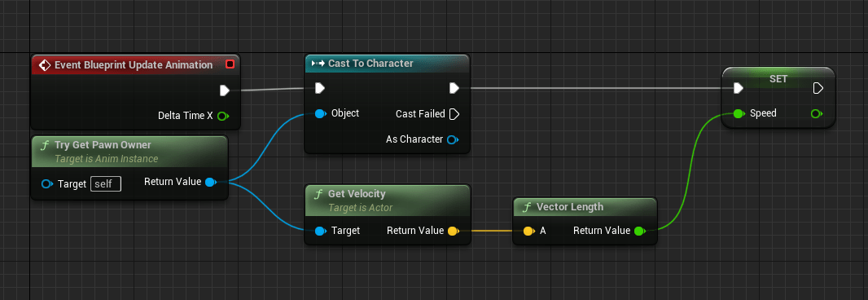
Task: Click the Return Value label on Get Velocity
Action: point(415,231)
